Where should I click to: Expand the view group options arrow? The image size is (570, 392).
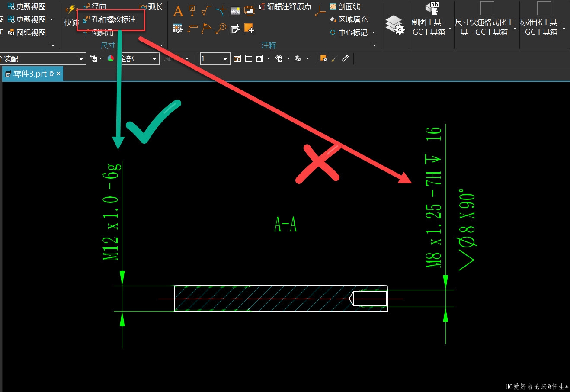click(53, 45)
